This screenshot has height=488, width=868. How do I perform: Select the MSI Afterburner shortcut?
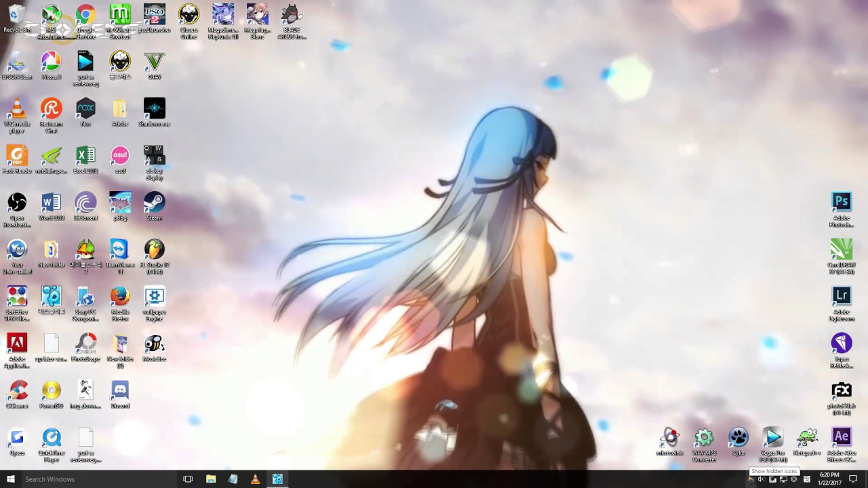[x=51, y=22]
